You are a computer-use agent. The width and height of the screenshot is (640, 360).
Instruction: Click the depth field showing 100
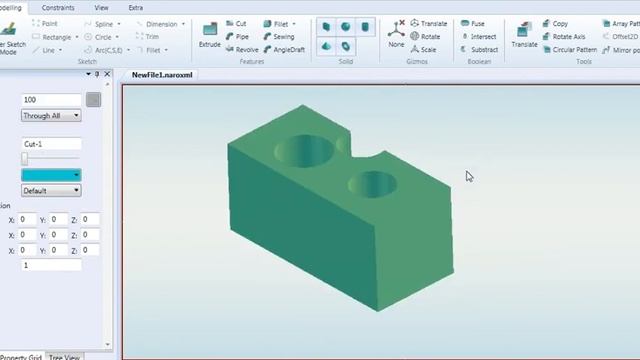pyautogui.click(x=51, y=100)
